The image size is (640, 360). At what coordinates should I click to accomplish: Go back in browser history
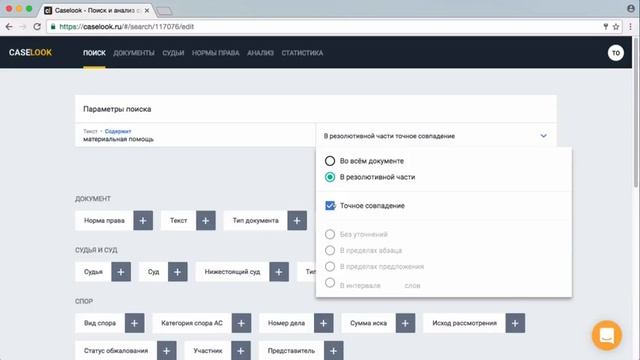pos(9,27)
